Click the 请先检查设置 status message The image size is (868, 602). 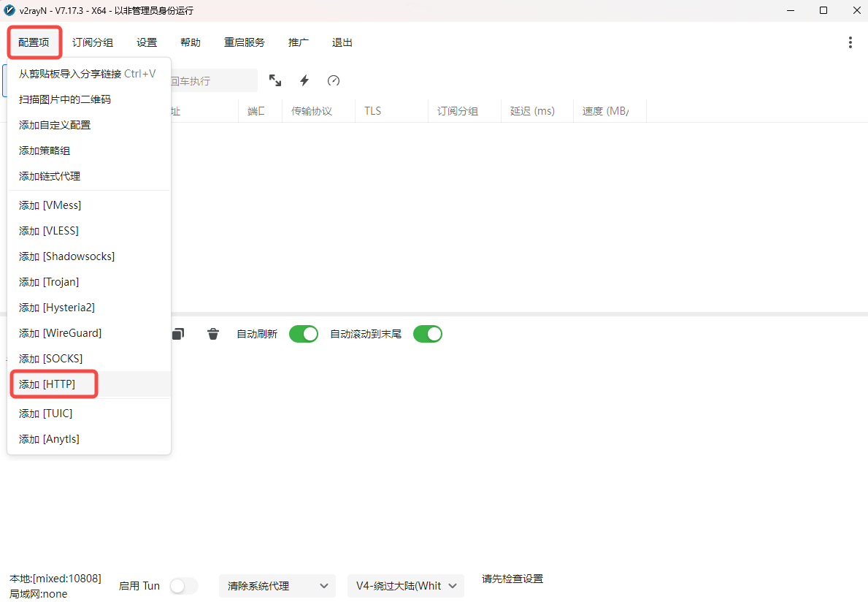[x=512, y=579]
